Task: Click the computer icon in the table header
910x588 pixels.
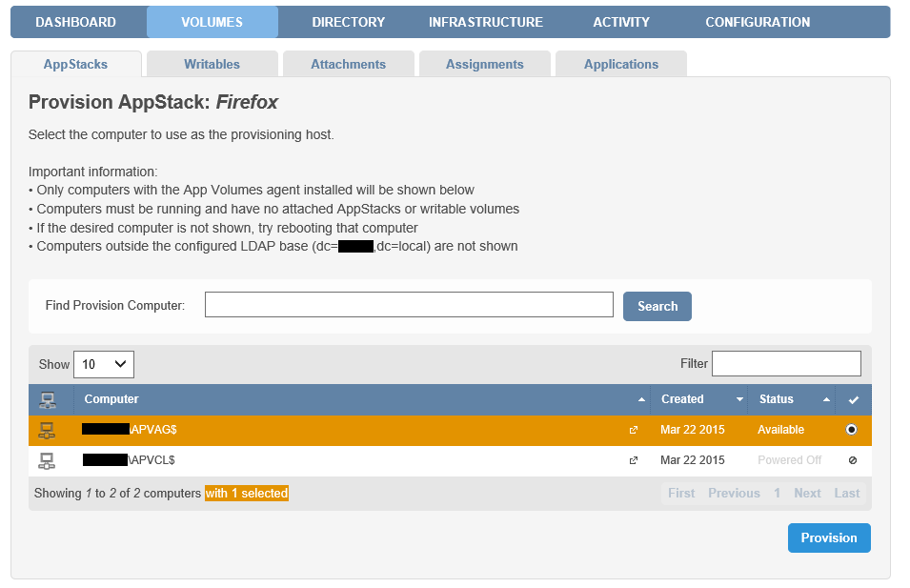Action: point(46,399)
